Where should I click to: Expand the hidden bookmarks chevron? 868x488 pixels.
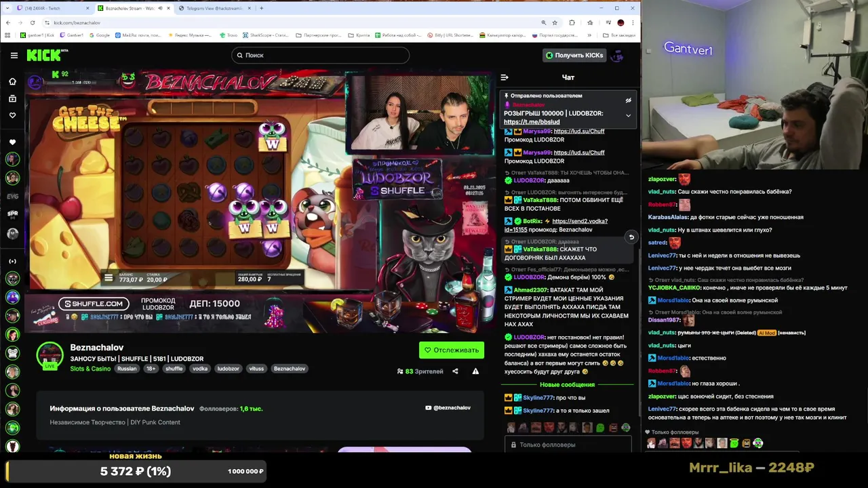coord(591,35)
